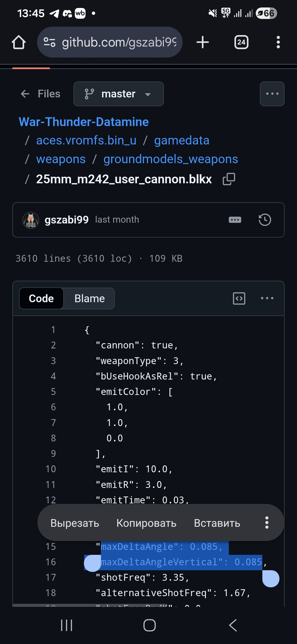Copy file path using the copy icon
This screenshot has height=644, width=297.
click(229, 179)
